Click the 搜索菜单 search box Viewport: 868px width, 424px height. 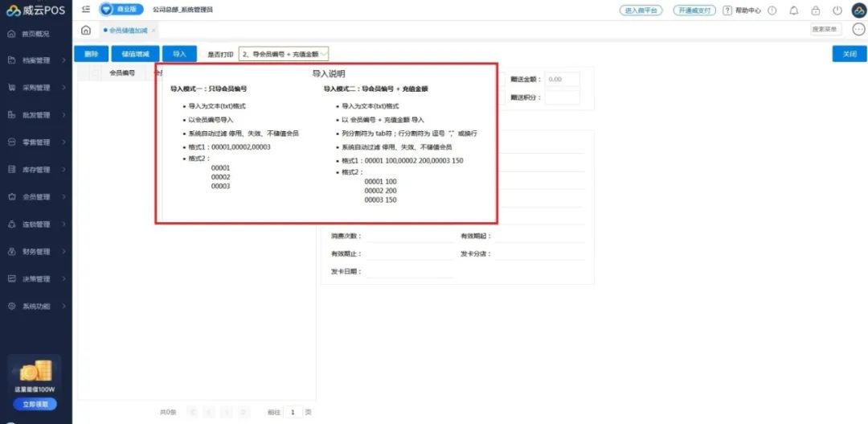825,30
